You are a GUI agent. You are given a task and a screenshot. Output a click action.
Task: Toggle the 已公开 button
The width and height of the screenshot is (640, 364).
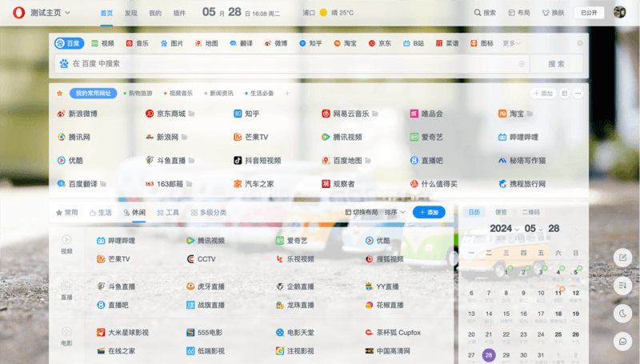[x=589, y=13]
